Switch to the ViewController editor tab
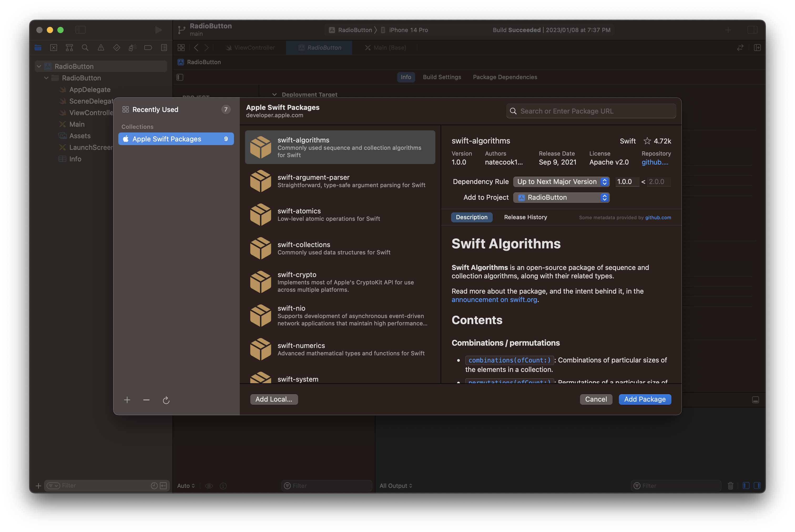Viewport: 795px width, 532px height. pos(251,48)
